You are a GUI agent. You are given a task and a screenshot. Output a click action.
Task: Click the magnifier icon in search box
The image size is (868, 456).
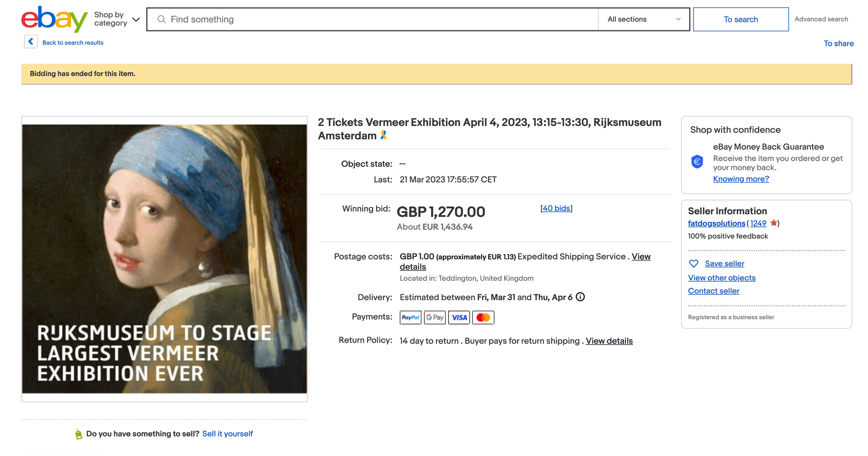tap(161, 20)
